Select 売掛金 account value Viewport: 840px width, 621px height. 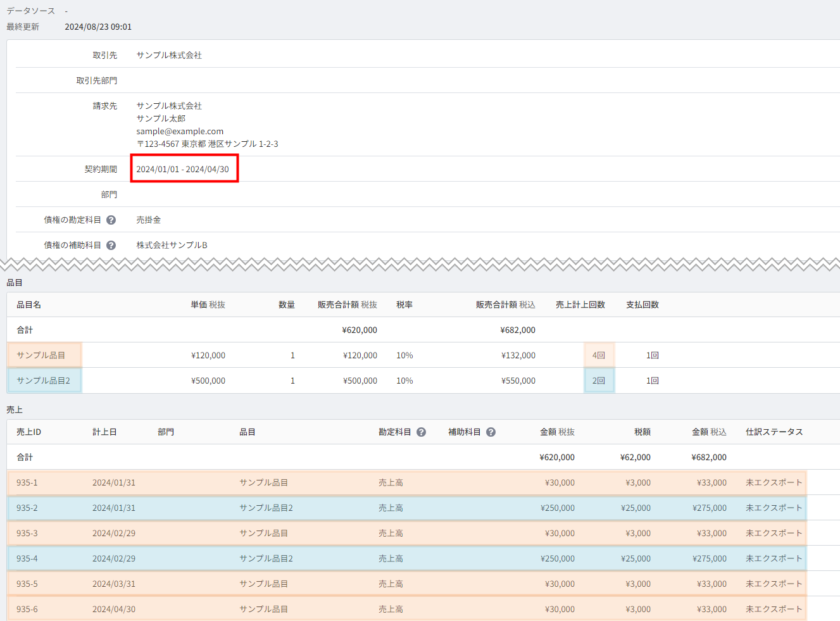(x=148, y=220)
